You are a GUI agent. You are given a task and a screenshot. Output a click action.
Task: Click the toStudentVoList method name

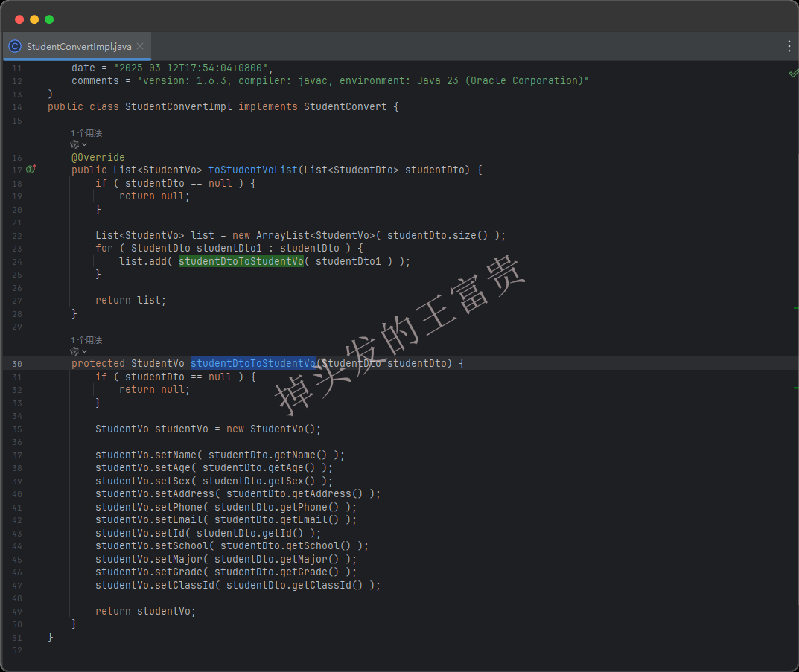(252, 170)
